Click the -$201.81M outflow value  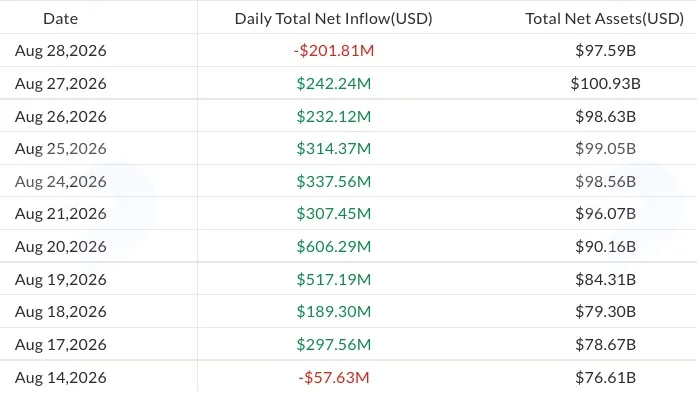coord(333,51)
